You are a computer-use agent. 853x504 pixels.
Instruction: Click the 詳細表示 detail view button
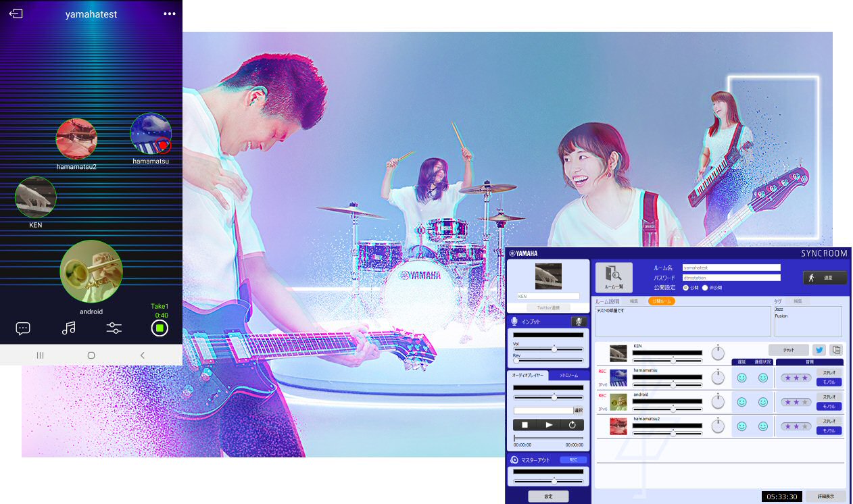tap(825, 496)
